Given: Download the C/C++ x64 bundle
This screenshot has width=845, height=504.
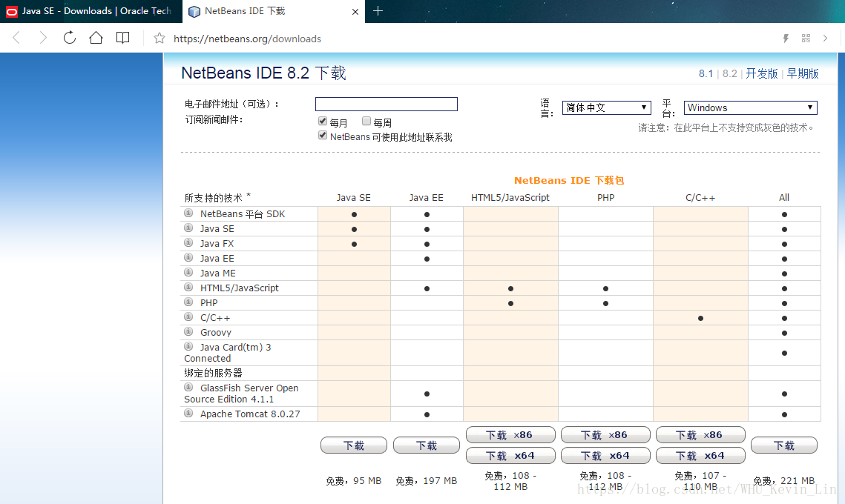Looking at the screenshot, I should click(700, 455).
